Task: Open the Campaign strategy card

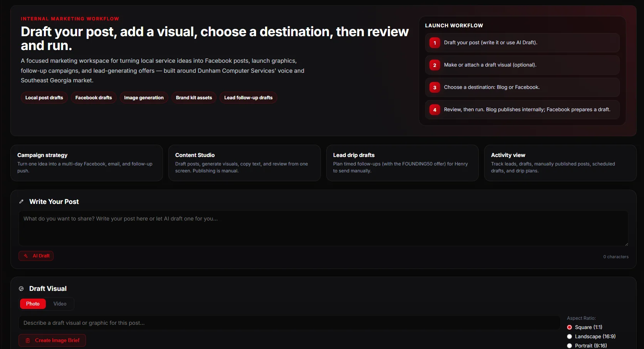Action: 87,163
